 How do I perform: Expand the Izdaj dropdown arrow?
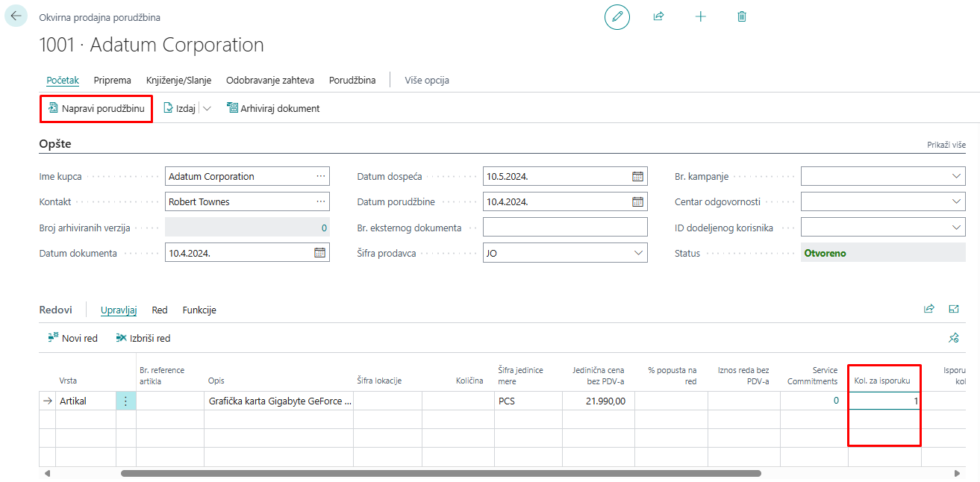point(207,109)
